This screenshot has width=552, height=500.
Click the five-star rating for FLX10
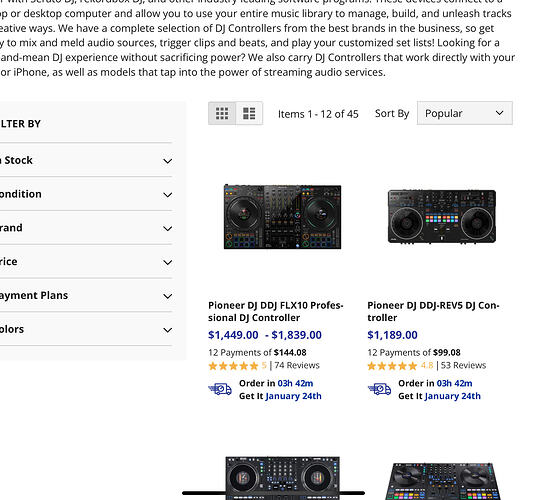click(x=233, y=366)
